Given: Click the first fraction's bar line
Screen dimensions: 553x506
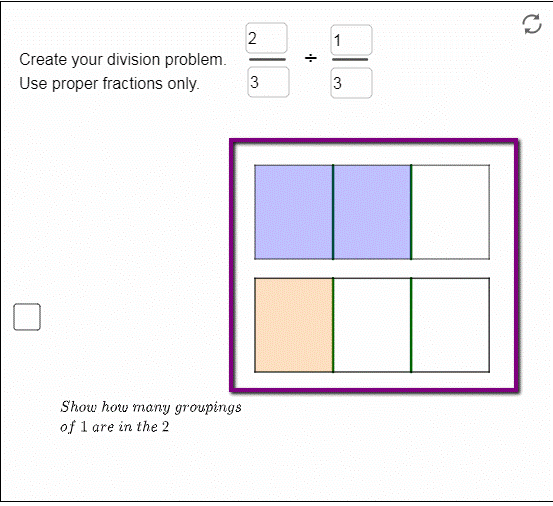Looking at the screenshot, I should click(267, 60).
